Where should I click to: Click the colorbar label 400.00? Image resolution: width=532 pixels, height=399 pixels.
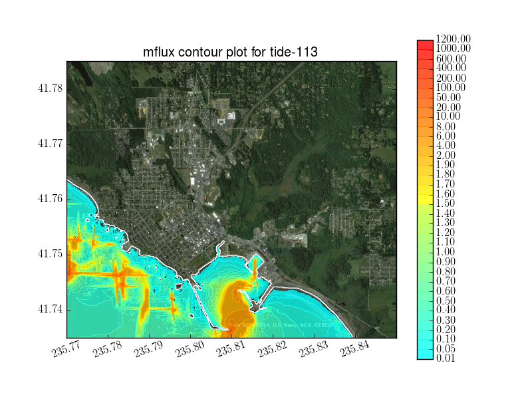[452, 68]
